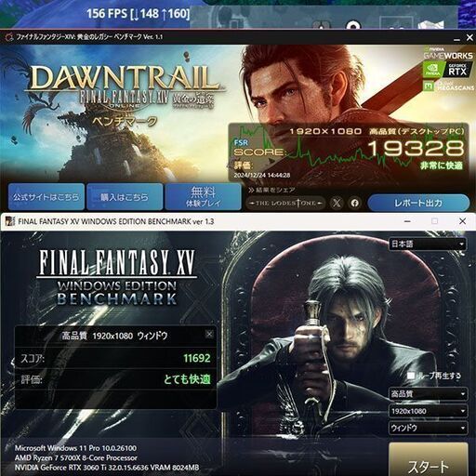Viewport: 476px width, 476px height.
Task: Open The Lodestone share button
Action: [x=285, y=204]
